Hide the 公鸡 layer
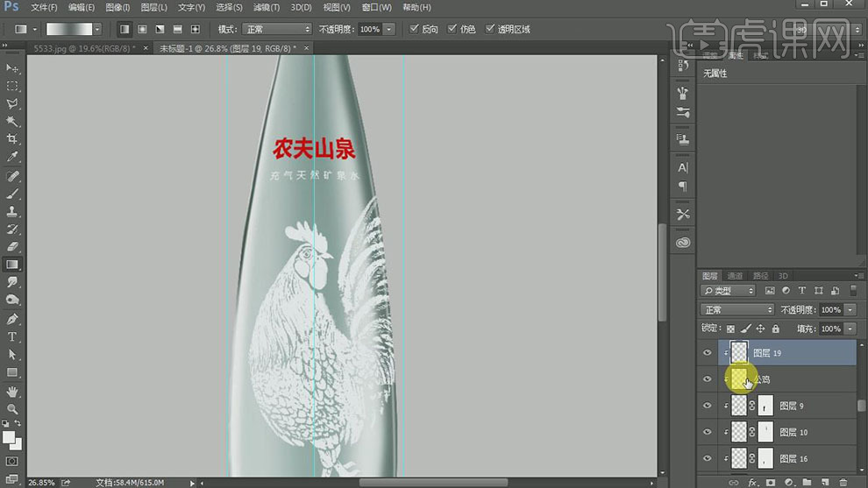The height and width of the screenshot is (488, 868). click(x=707, y=379)
